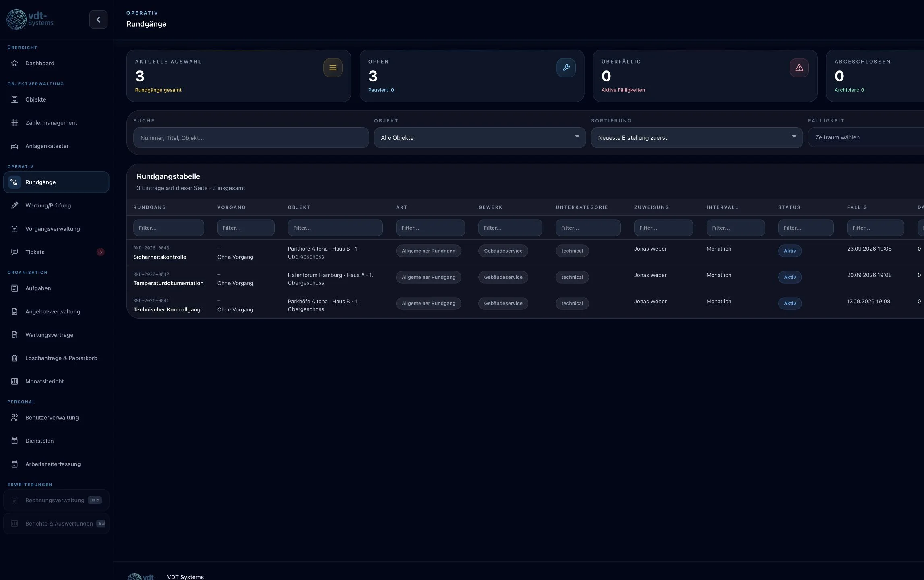924x580 pixels.
Task: Click the Rundgang column filter field
Action: click(168, 228)
